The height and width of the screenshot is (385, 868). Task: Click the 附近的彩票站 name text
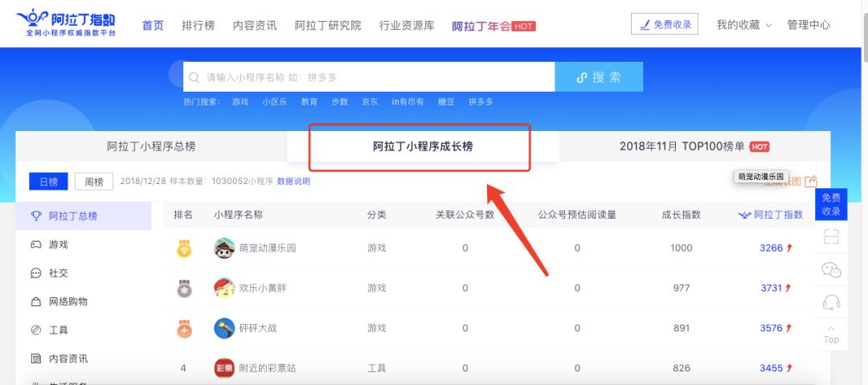(268, 368)
